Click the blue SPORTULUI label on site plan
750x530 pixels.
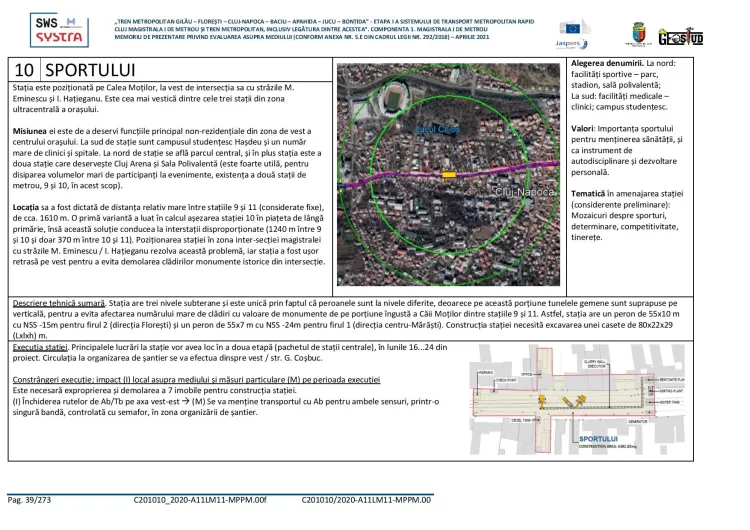(599, 439)
